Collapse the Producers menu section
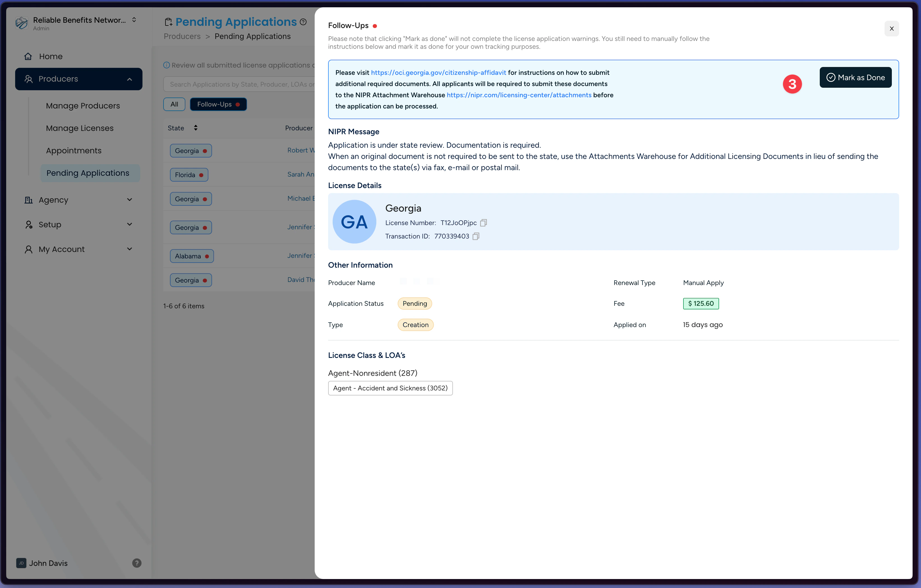The width and height of the screenshot is (921, 588). coord(130,79)
